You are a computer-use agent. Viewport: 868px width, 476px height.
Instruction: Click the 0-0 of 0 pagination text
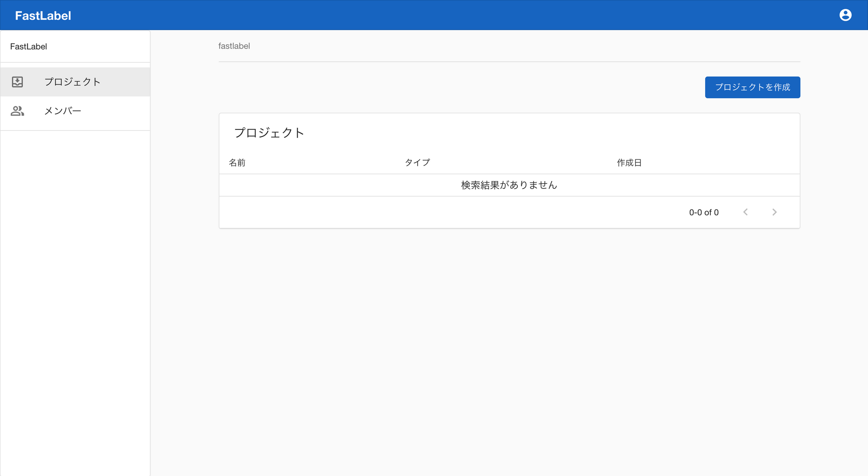[x=704, y=212]
